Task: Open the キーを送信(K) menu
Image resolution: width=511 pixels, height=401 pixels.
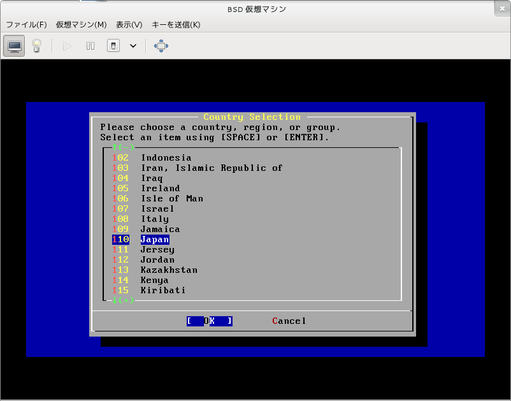Action: [x=176, y=25]
